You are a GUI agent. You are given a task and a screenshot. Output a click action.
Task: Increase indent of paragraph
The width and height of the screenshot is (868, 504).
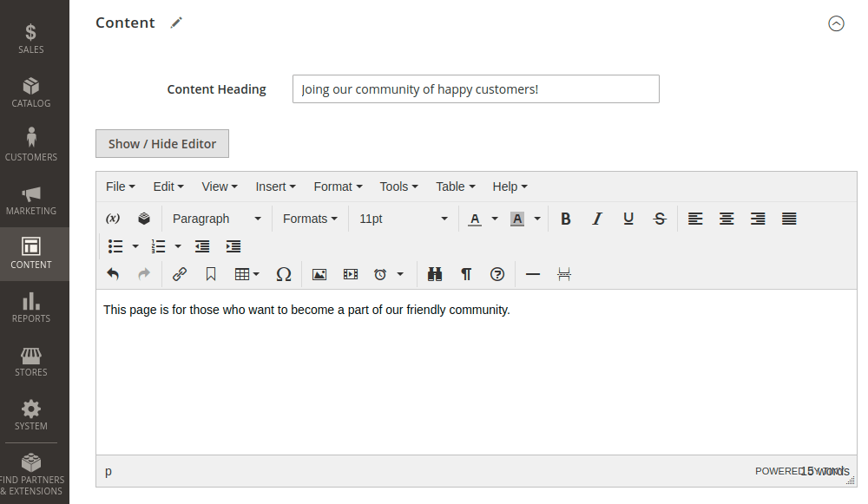(x=233, y=246)
